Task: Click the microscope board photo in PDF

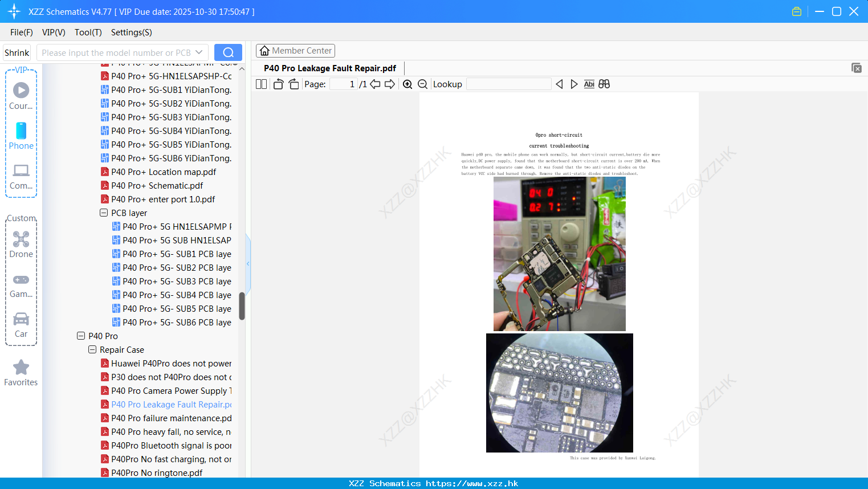Action: 560,393
